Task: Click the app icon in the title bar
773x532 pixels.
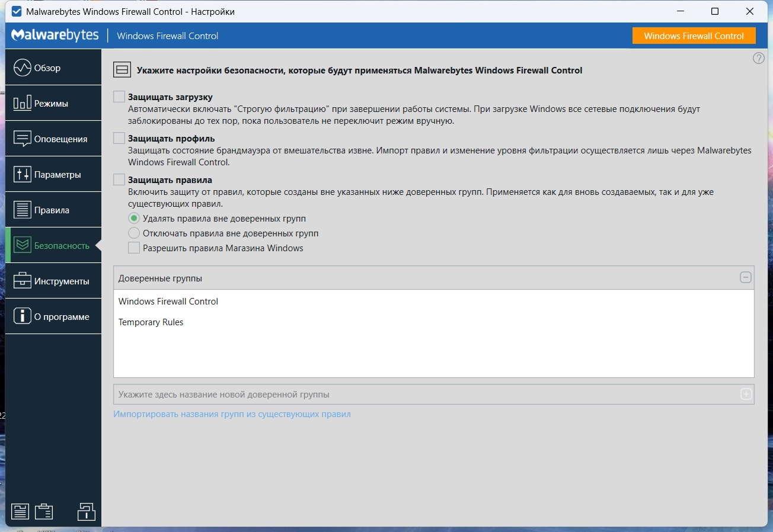Action: pos(17,11)
